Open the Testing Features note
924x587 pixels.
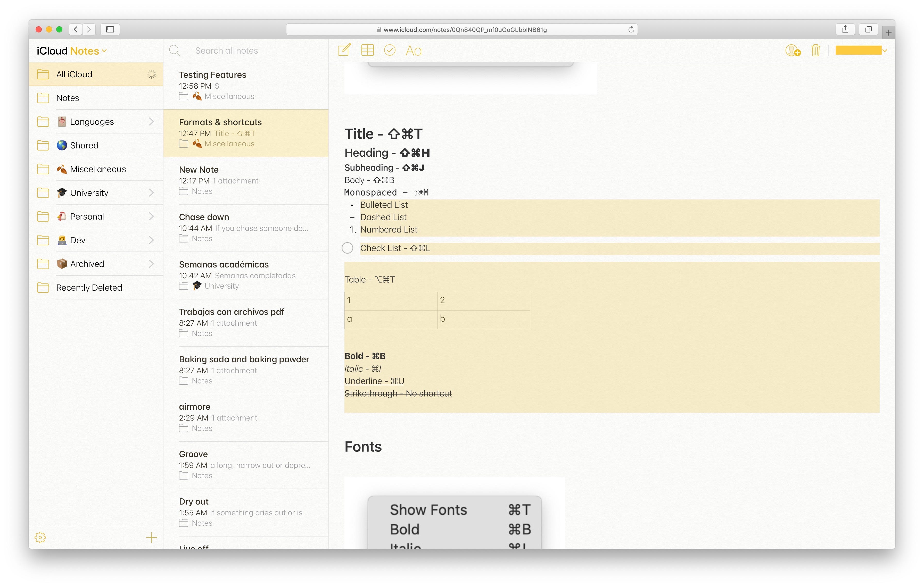click(246, 86)
